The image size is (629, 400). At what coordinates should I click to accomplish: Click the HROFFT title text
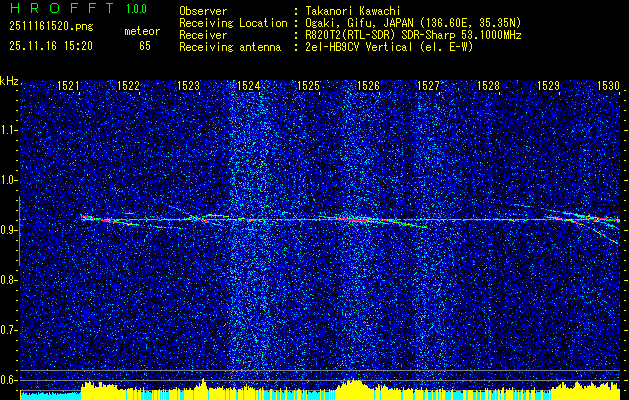pyautogui.click(x=62, y=8)
